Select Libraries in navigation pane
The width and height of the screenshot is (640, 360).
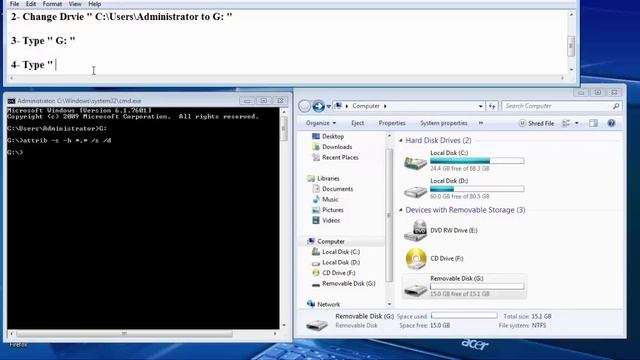pos(323,179)
